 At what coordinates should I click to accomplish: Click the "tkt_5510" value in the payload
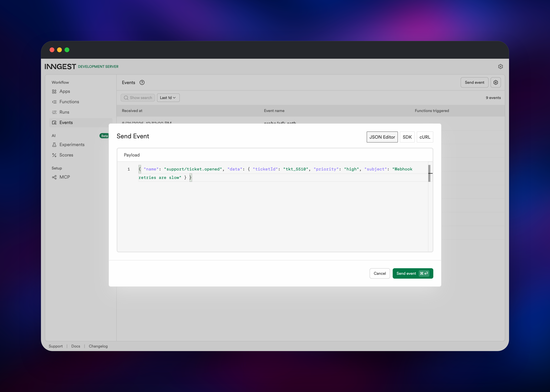pyautogui.click(x=296, y=169)
